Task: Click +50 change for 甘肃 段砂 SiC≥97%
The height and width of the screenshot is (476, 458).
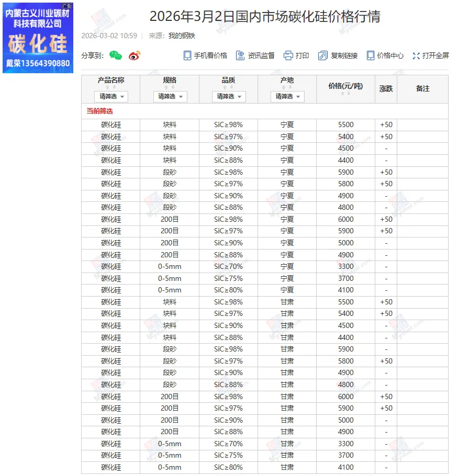Action: [386, 361]
